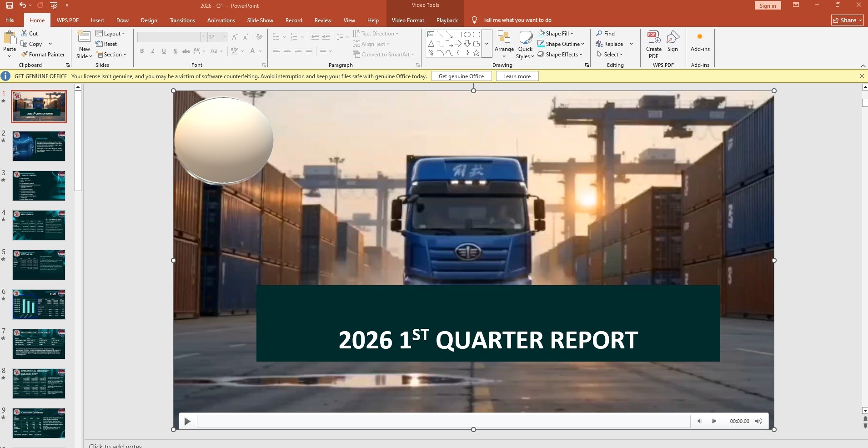Click the Format Painter brush icon
868x448 pixels.
click(25, 55)
